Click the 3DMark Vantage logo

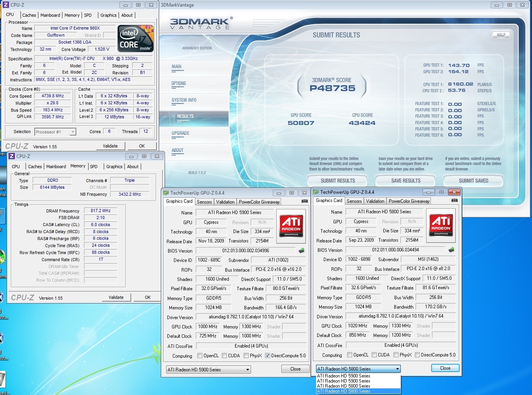tap(201, 23)
